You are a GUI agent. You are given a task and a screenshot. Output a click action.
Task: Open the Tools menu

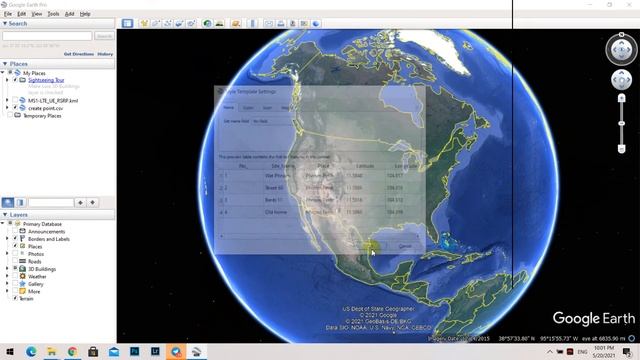tap(53, 14)
